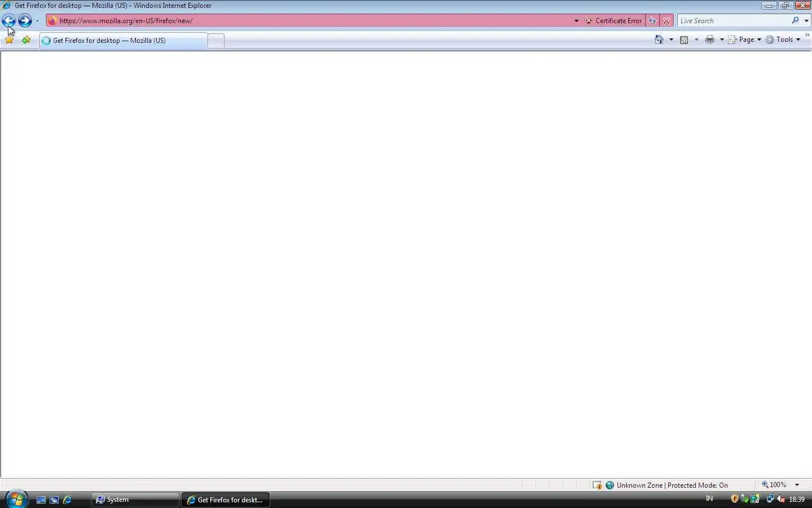Expand the zoom level dropdown arrow

797,485
